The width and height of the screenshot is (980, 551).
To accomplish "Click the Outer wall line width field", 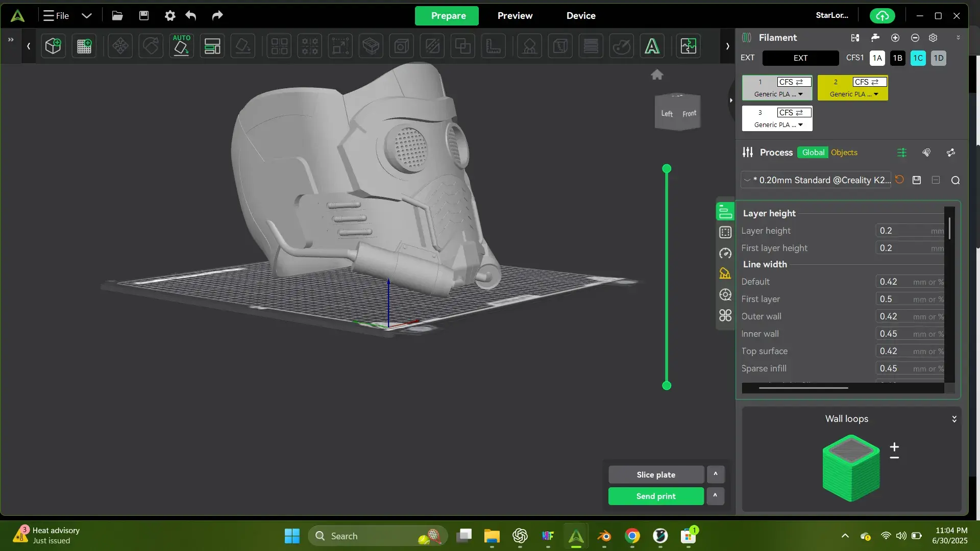I will [x=910, y=317].
